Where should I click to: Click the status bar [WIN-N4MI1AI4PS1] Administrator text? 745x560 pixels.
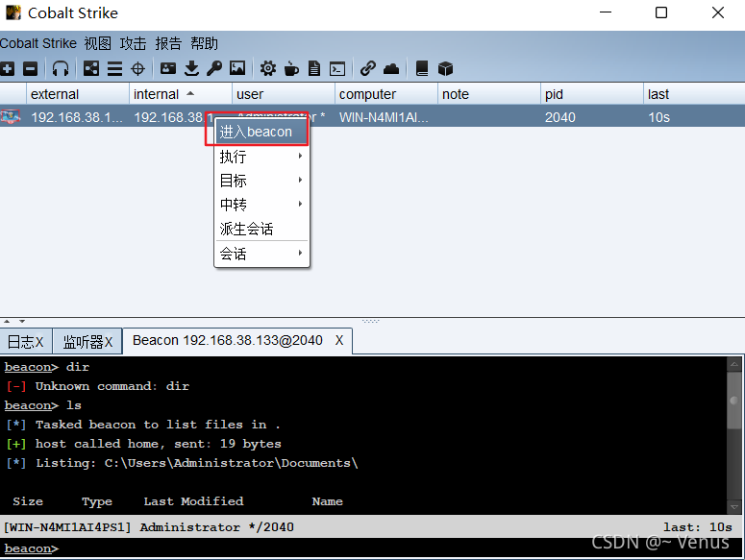(148, 526)
